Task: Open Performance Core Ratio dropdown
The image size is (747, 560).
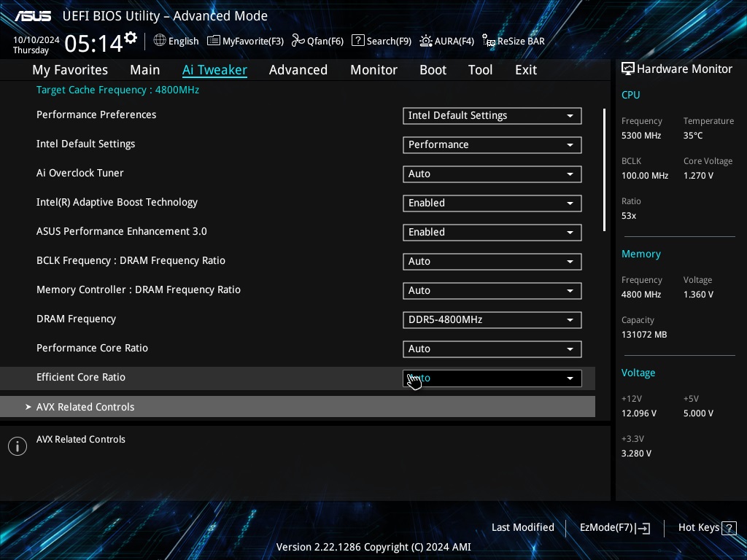Action: coord(492,349)
